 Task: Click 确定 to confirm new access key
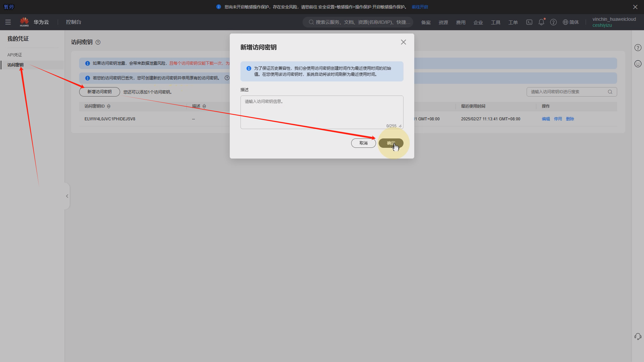tap(391, 143)
